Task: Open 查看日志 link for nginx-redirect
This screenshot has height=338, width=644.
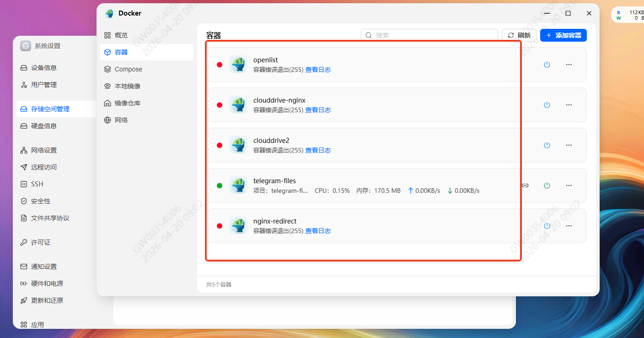Action: tap(318, 231)
